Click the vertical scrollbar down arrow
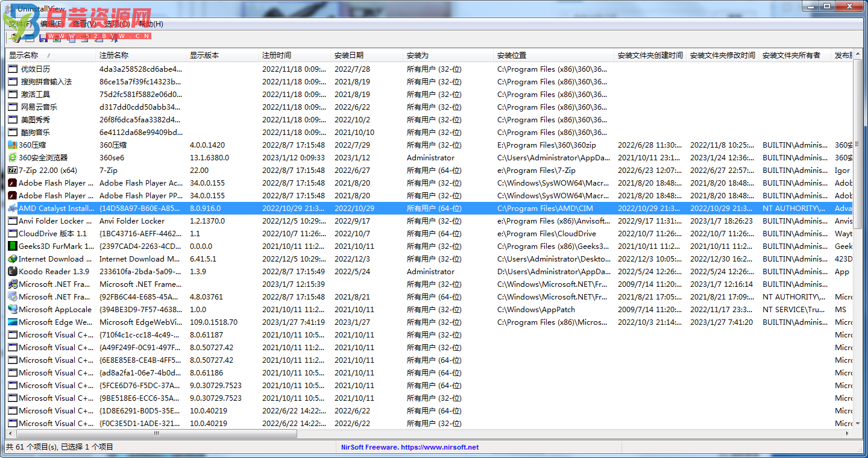 click(858, 424)
